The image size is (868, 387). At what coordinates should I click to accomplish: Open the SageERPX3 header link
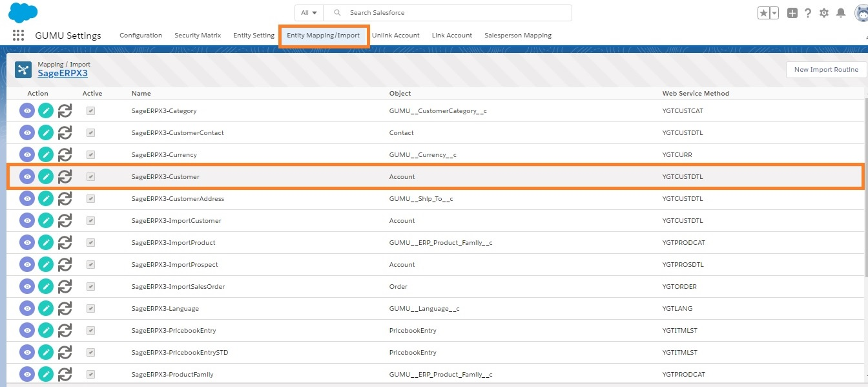(x=63, y=73)
